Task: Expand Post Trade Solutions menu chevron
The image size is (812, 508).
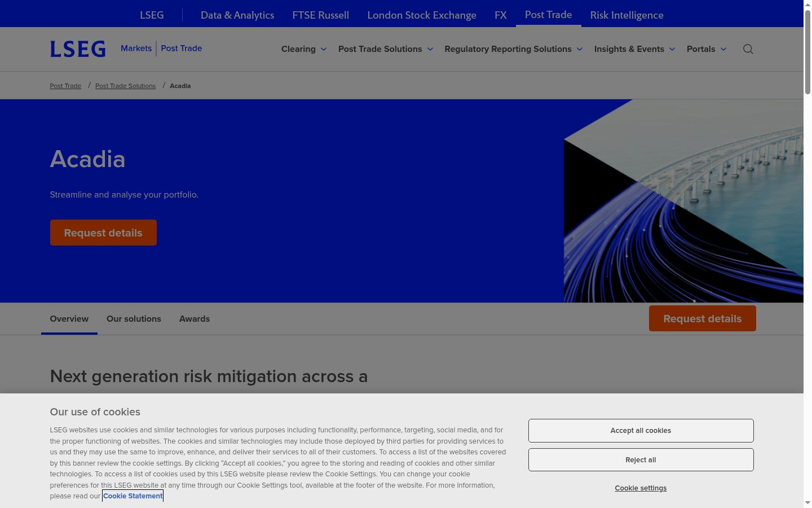Action: coord(430,49)
